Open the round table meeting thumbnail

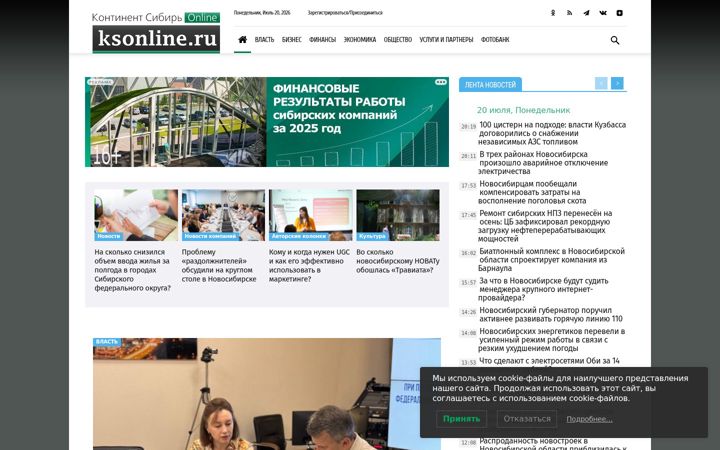(223, 215)
